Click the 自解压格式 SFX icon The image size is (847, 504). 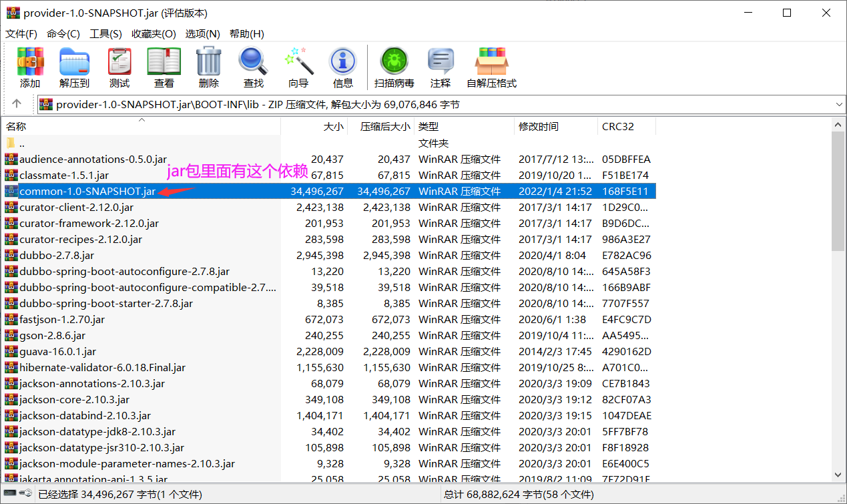(491, 68)
